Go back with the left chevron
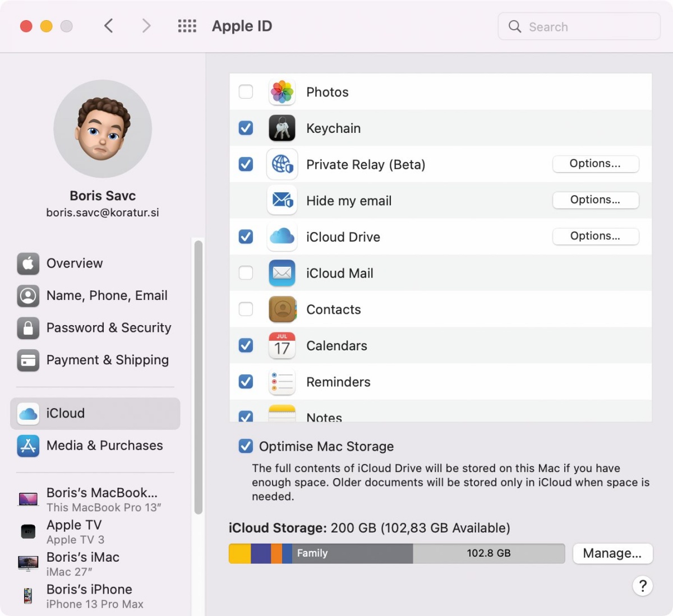The width and height of the screenshot is (673, 616). [109, 26]
